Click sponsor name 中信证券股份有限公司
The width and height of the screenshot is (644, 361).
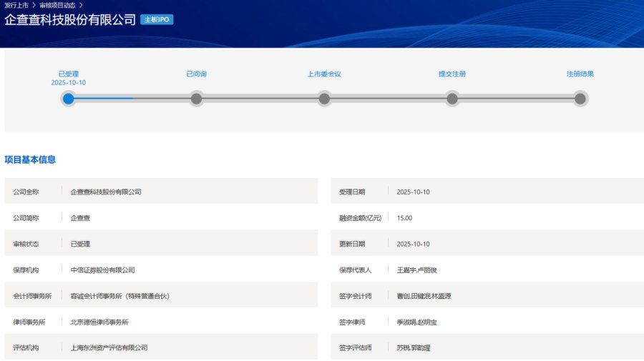102,270
